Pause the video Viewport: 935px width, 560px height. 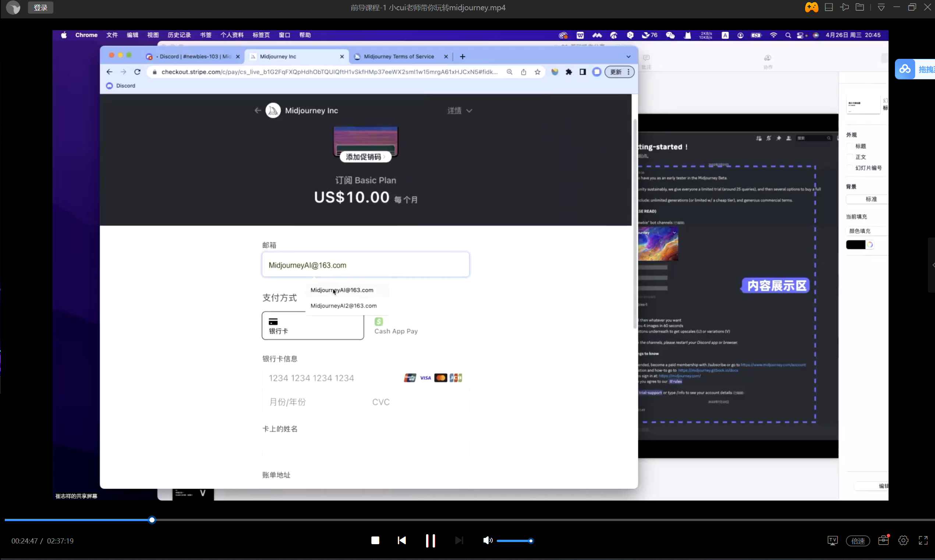[430, 541]
